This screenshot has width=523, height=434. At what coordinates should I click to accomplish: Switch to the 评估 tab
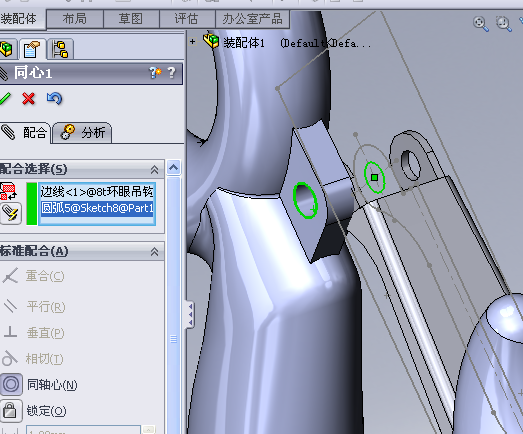tap(187, 19)
